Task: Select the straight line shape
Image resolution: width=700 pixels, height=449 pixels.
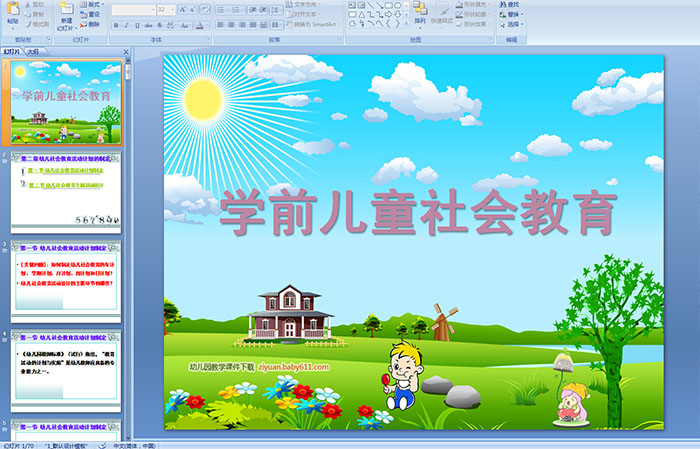Action: coord(371,5)
